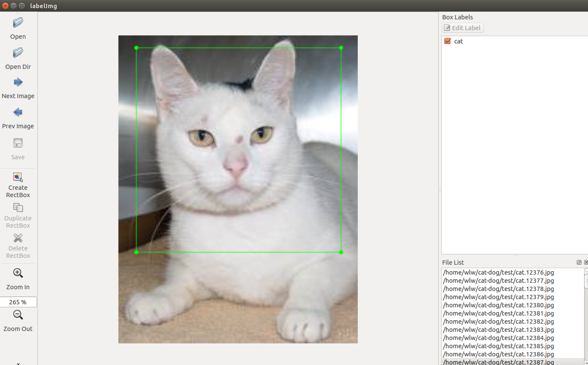Click the bottom-right vertex of green box
The height and width of the screenshot is (365, 588).
point(341,252)
